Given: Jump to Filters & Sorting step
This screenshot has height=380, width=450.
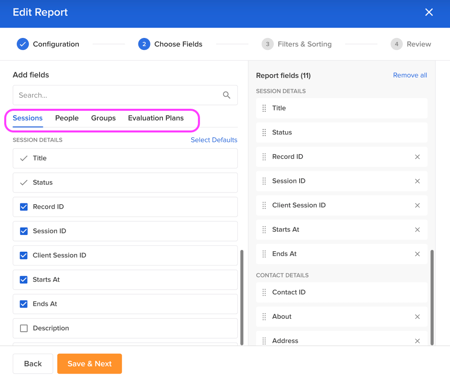Looking at the screenshot, I should click(x=297, y=44).
